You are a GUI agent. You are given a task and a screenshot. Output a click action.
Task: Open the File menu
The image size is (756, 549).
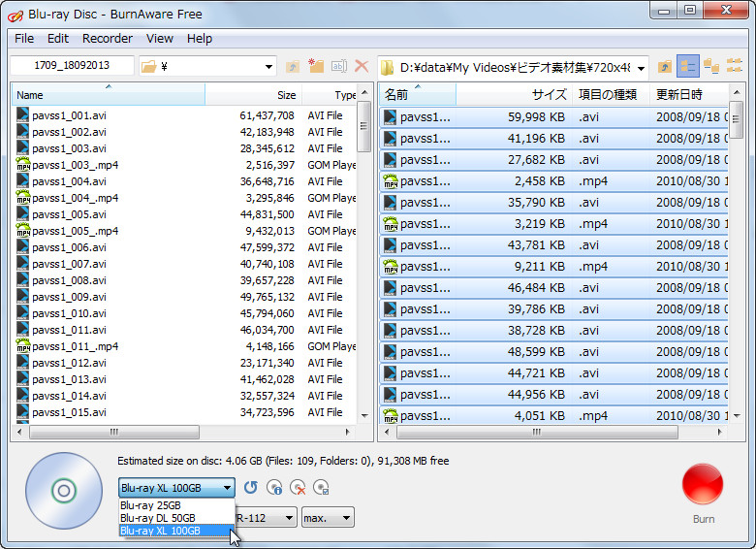click(24, 39)
